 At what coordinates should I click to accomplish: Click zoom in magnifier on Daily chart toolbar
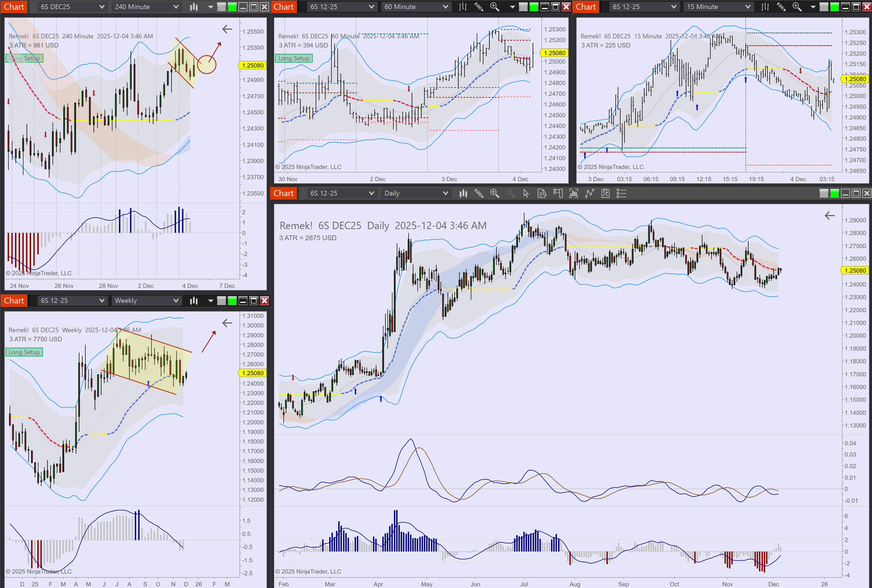(x=495, y=193)
